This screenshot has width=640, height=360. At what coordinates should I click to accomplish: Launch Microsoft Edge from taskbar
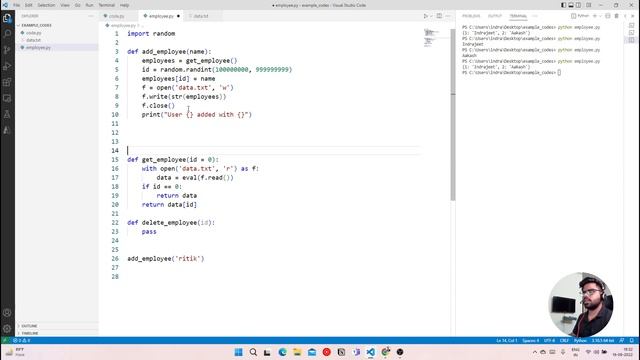pyautogui.click(x=282, y=352)
